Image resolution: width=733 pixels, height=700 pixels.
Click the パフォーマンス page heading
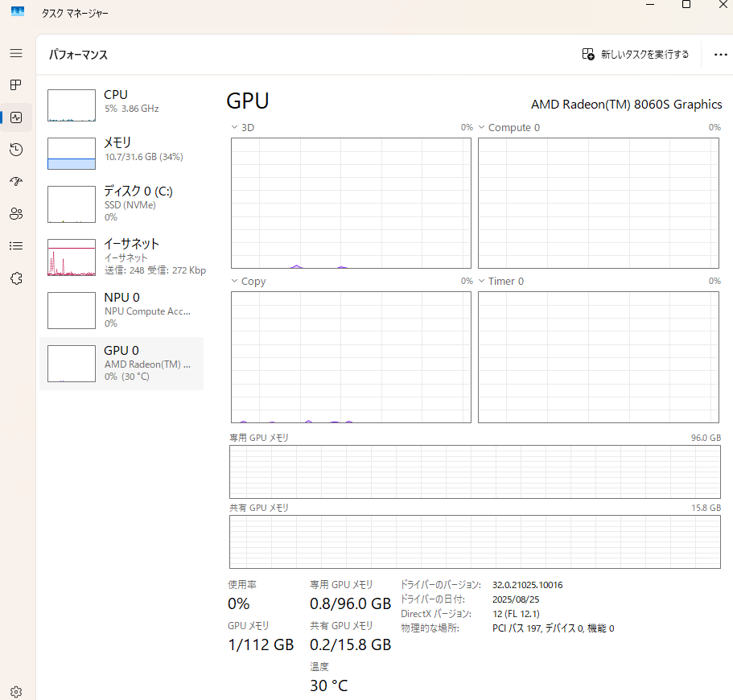(x=79, y=55)
